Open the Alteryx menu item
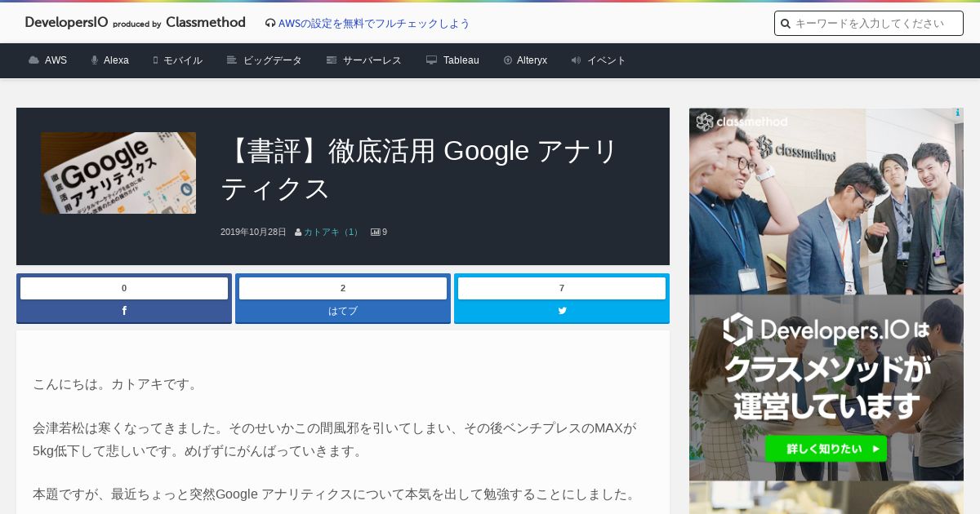This screenshot has width=980, height=514. click(x=532, y=60)
